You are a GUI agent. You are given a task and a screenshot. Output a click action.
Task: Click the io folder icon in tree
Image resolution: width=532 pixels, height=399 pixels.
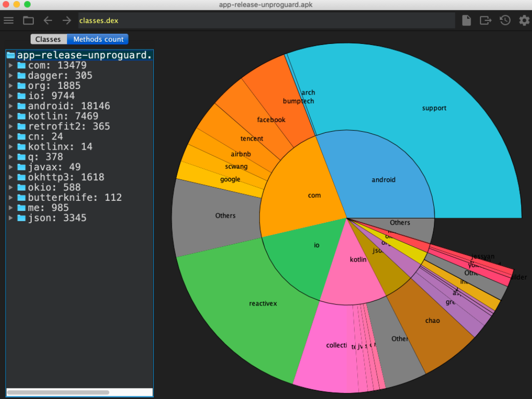click(21, 96)
